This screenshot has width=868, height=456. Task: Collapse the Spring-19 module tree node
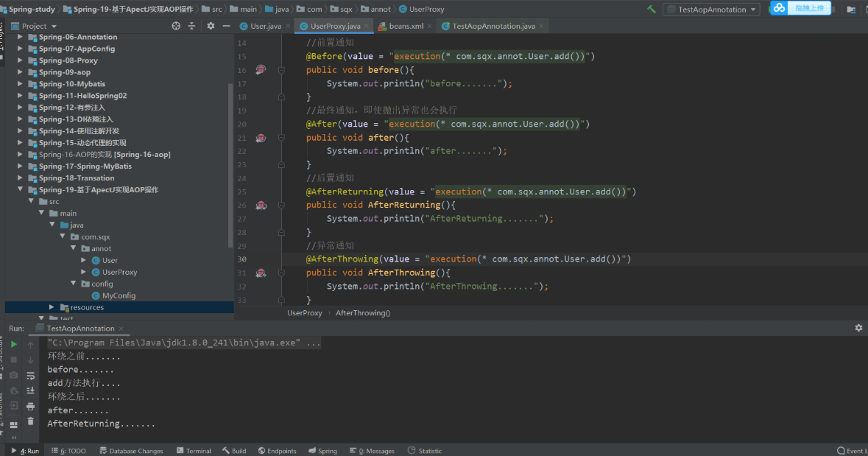tap(20, 189)
